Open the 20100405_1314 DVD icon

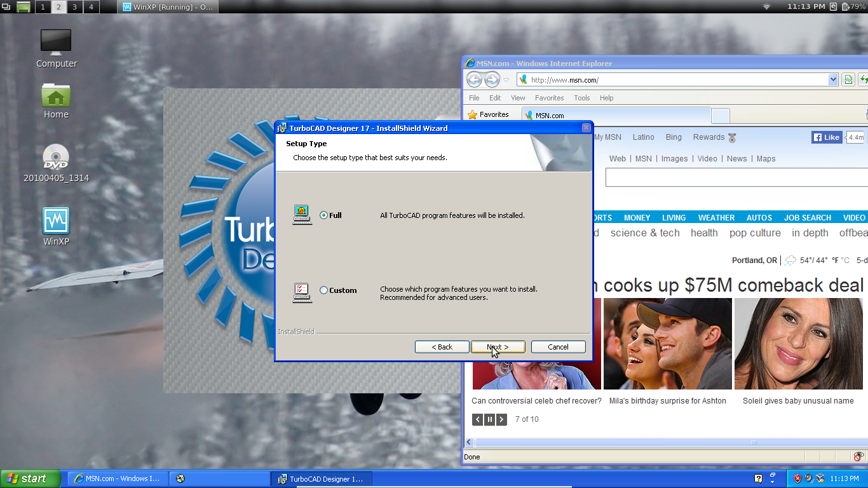tap(56, 163)
